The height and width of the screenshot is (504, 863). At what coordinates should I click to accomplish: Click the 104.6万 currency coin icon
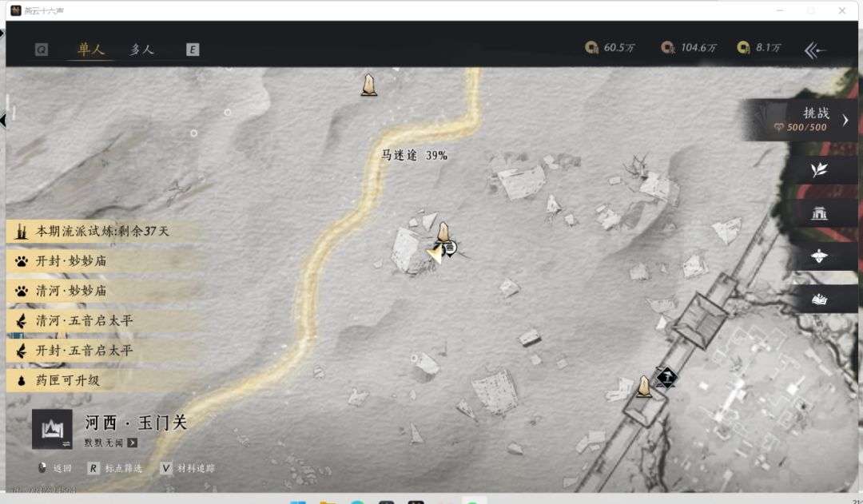point(667,48)
